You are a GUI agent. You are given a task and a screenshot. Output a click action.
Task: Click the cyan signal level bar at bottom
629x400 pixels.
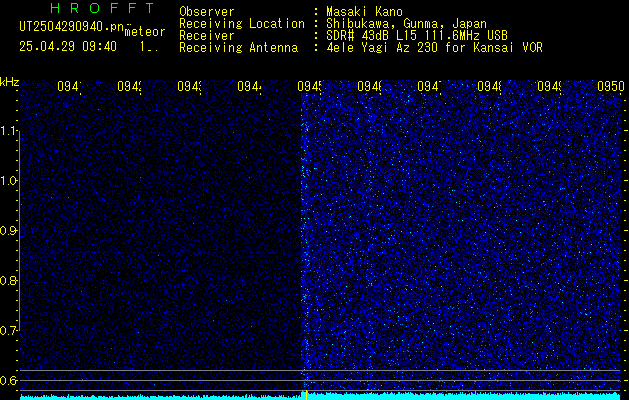(x=320, y=396)
